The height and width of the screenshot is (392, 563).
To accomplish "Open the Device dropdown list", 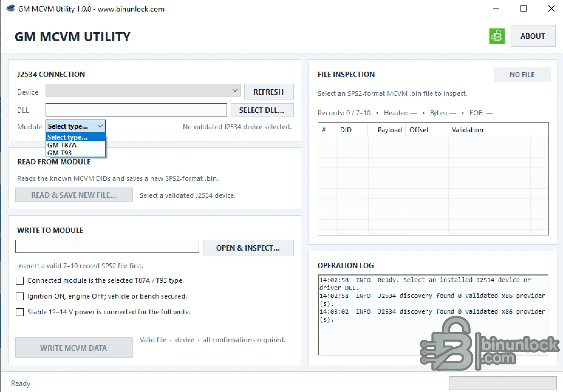I will tap(143, 90).
